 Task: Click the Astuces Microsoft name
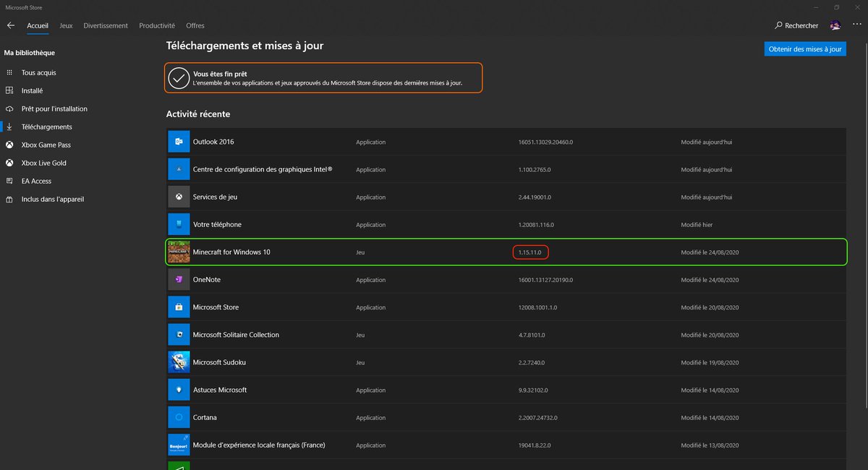220,389
